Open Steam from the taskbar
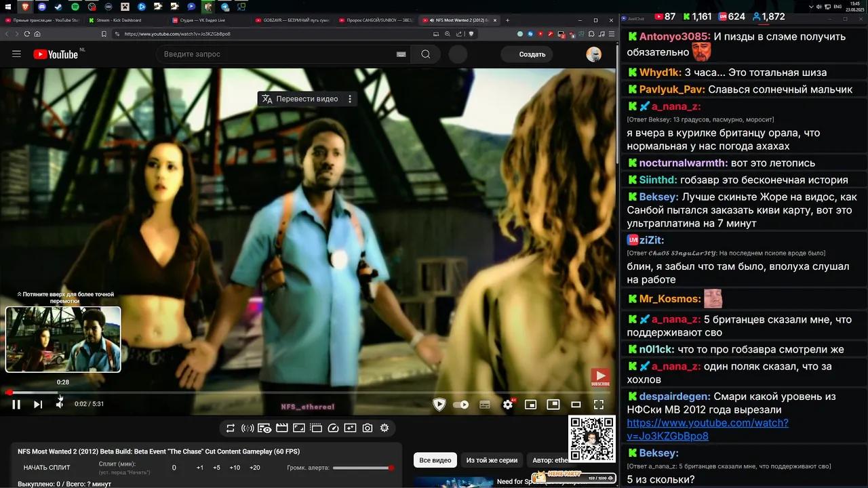Image resolution: width=868 pixels, height=488 pixels. (x=58, y=6)
